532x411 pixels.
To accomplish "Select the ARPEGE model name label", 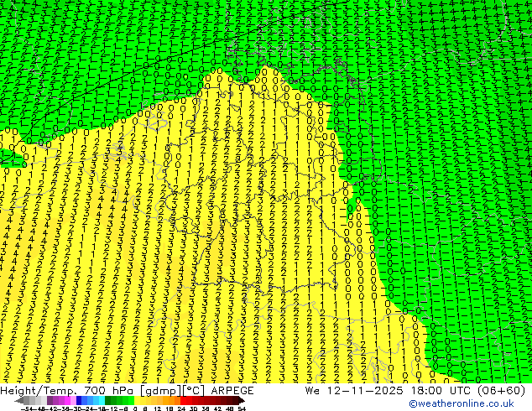I will coord(232,391).
